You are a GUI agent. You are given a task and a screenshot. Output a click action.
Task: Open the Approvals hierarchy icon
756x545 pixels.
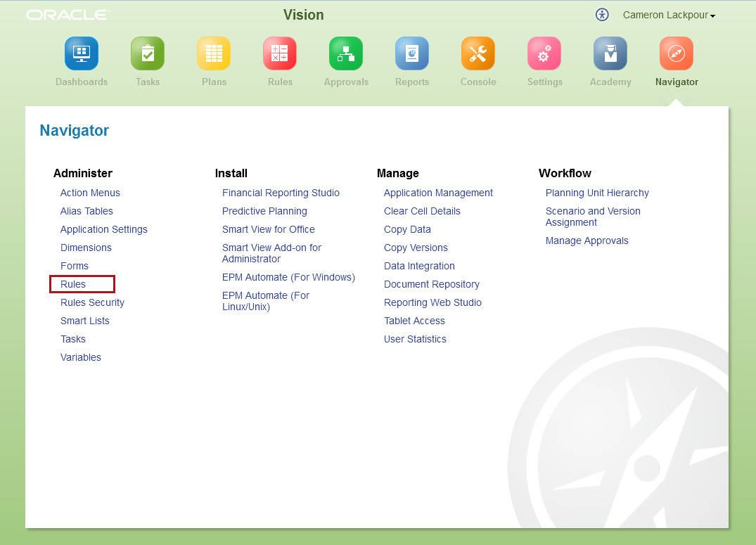click(346, 53)
